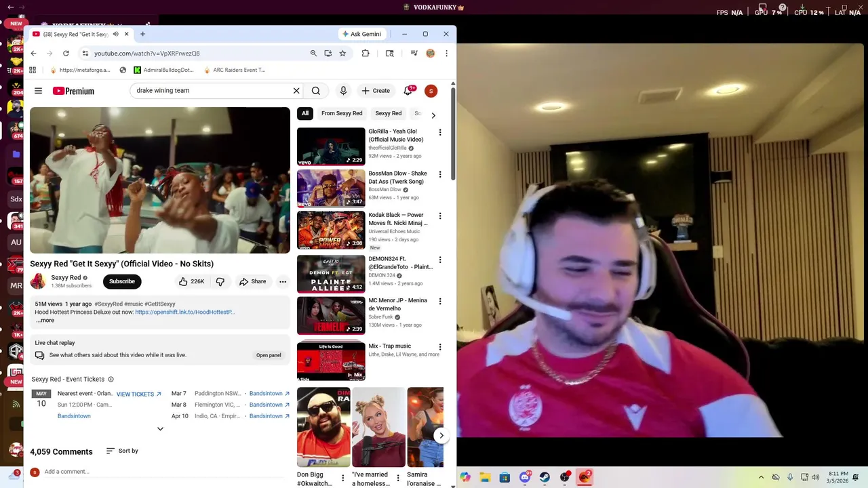Show hidden system tray icons
The image size is (868, 488).
761,477
